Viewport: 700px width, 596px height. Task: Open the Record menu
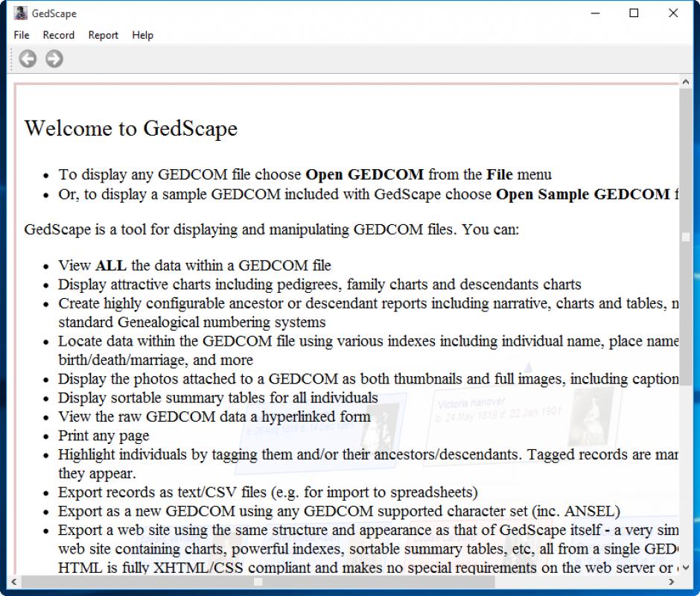point(59,35)
